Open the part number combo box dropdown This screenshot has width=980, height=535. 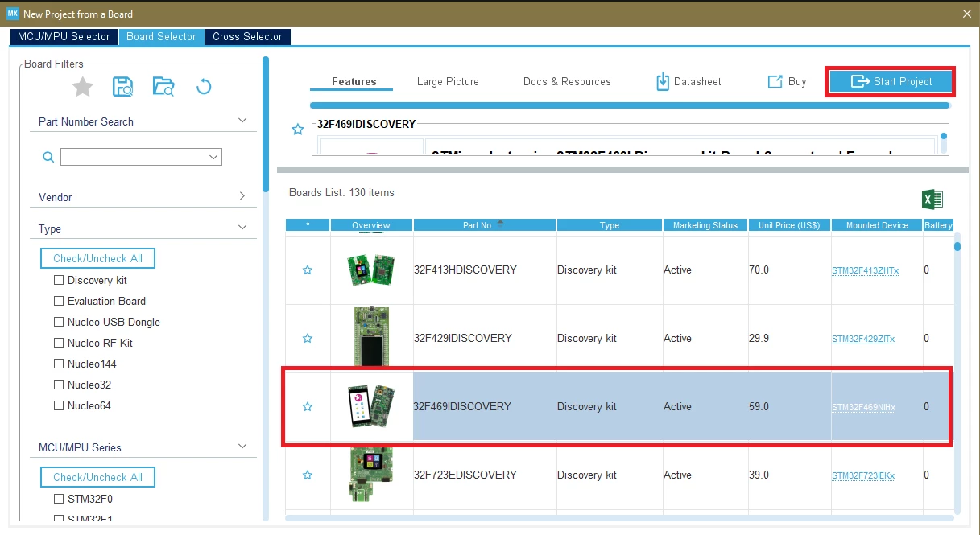214,157
